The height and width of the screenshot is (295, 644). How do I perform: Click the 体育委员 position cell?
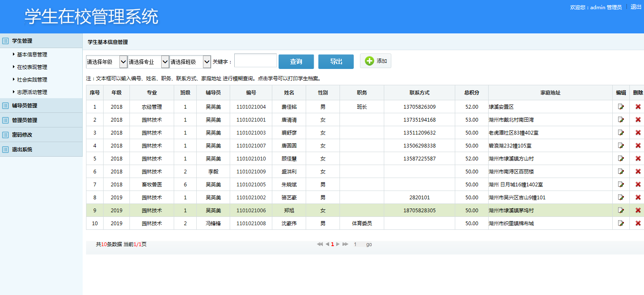[362, 224]
